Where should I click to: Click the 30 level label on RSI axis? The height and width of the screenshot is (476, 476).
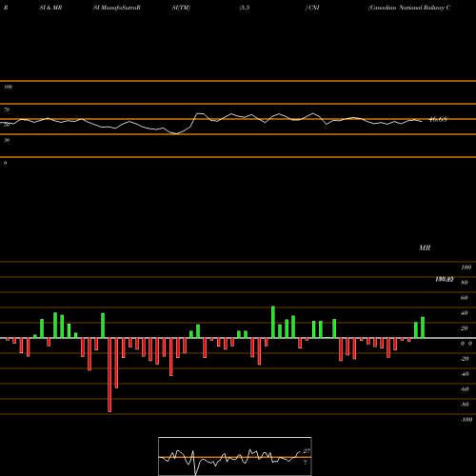pos(7,140)
